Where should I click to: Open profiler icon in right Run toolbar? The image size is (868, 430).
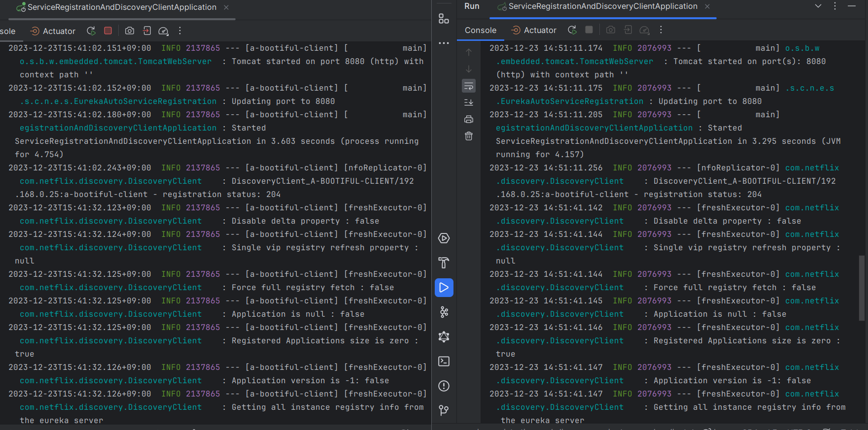click(644, 30)
